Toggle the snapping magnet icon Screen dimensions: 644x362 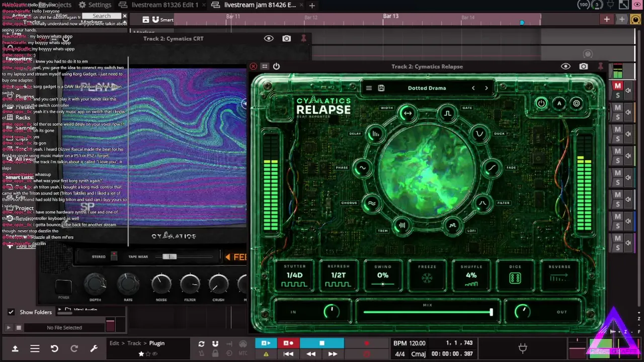tap(215, 344)
